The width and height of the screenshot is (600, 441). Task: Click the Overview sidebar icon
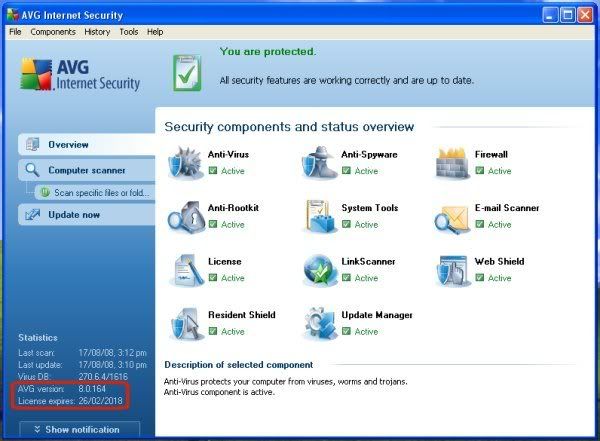pyautogui.click(x=33, y=144)
